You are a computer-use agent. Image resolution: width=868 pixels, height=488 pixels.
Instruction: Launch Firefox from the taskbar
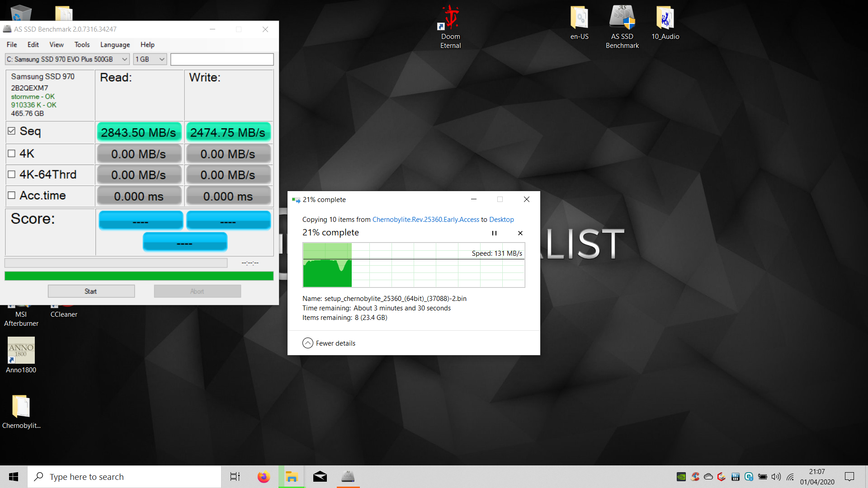pos(264,477)
